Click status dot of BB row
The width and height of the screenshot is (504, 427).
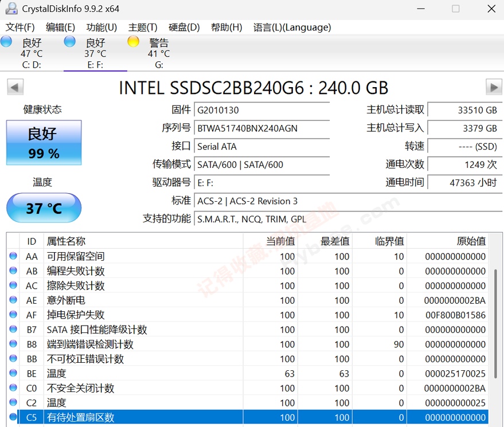pyautogui.click(x=13, y=358)
